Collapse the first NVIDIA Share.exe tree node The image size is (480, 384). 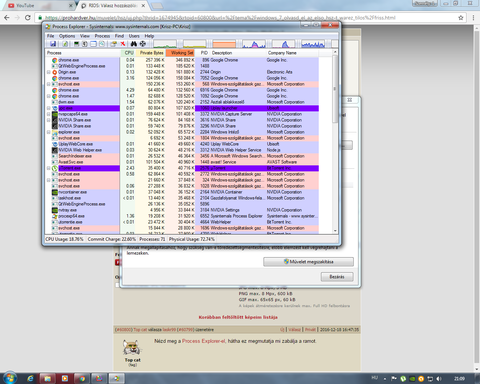[x=49, y=120]
